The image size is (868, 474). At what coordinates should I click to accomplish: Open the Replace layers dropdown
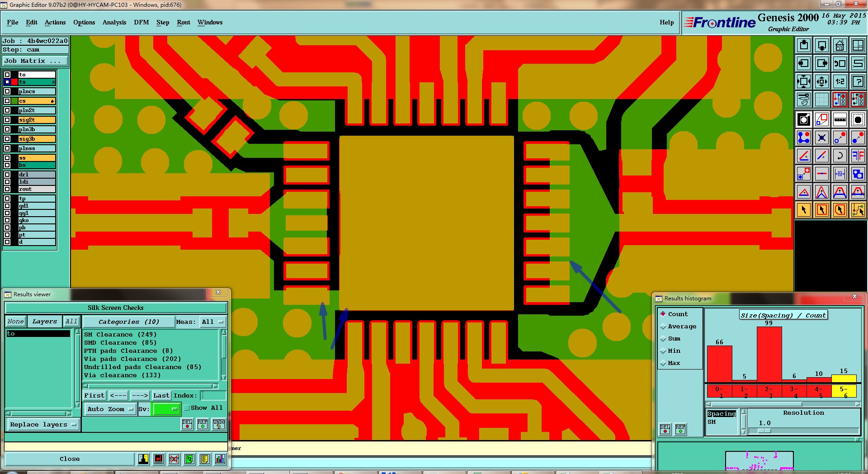click(43, 425)
